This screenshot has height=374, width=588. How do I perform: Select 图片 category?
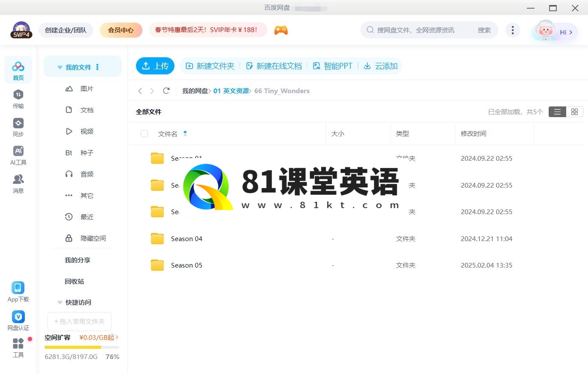[x=79, y=88]
